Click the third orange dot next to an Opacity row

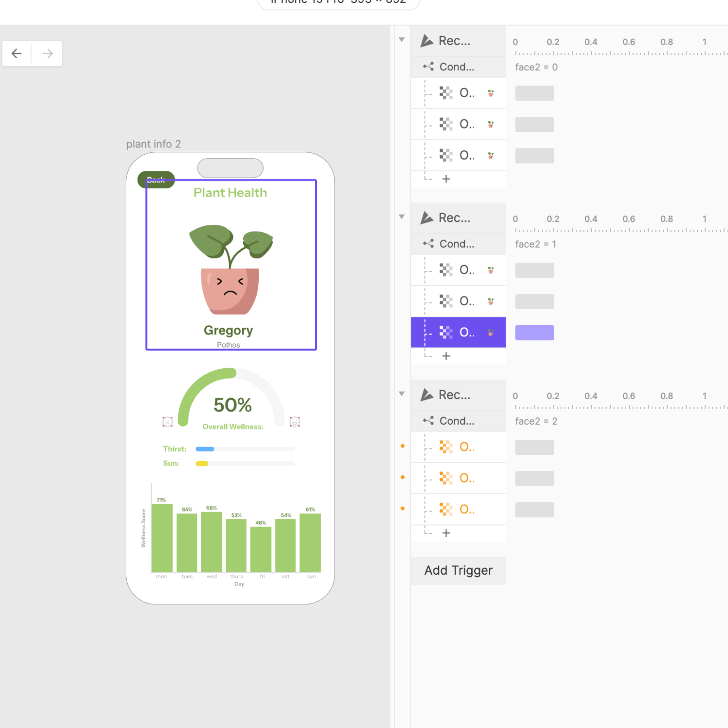[x=402, y=508]
